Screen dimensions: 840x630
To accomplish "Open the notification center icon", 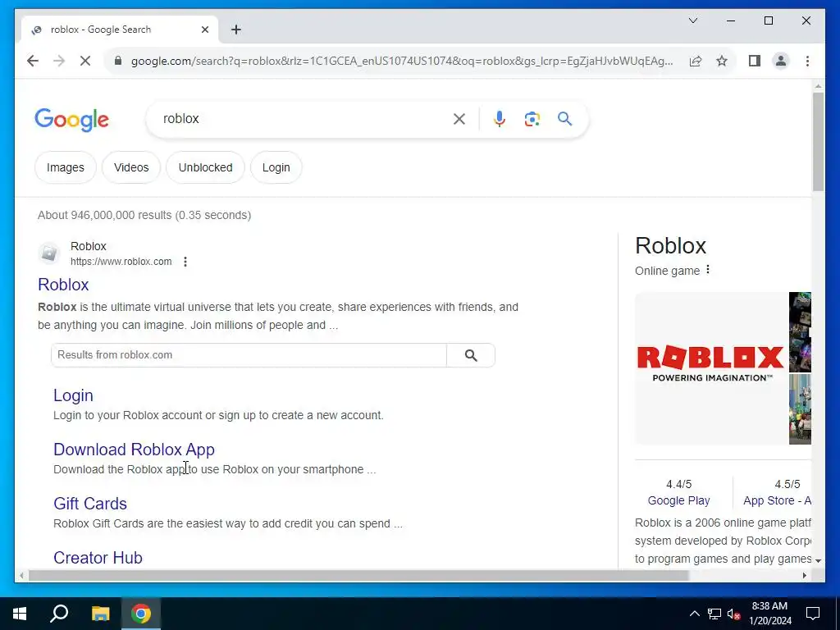I will pos(813,614).
